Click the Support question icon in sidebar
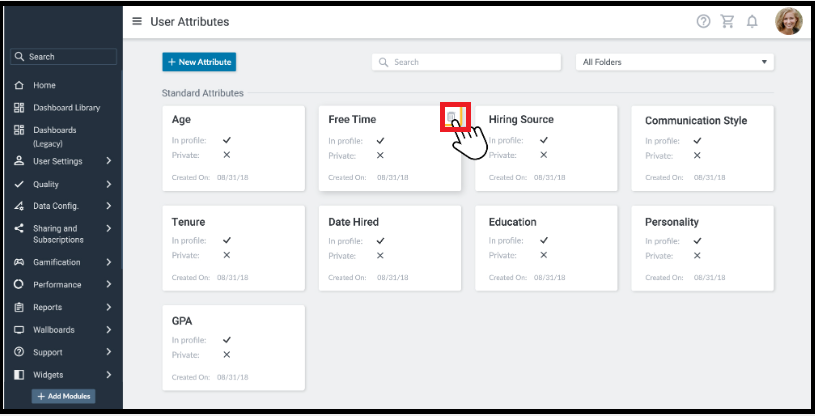 (19, 352)
